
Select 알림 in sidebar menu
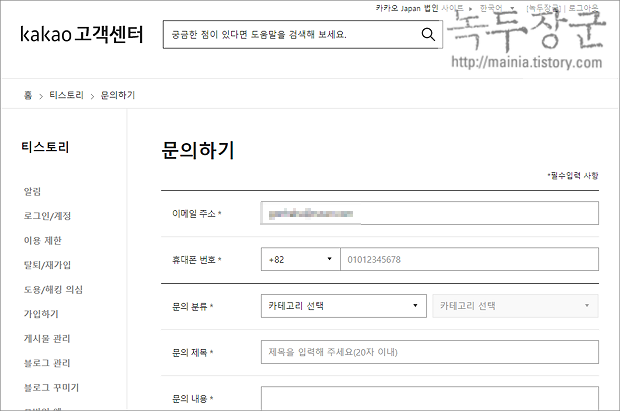[x=32, y=191]
